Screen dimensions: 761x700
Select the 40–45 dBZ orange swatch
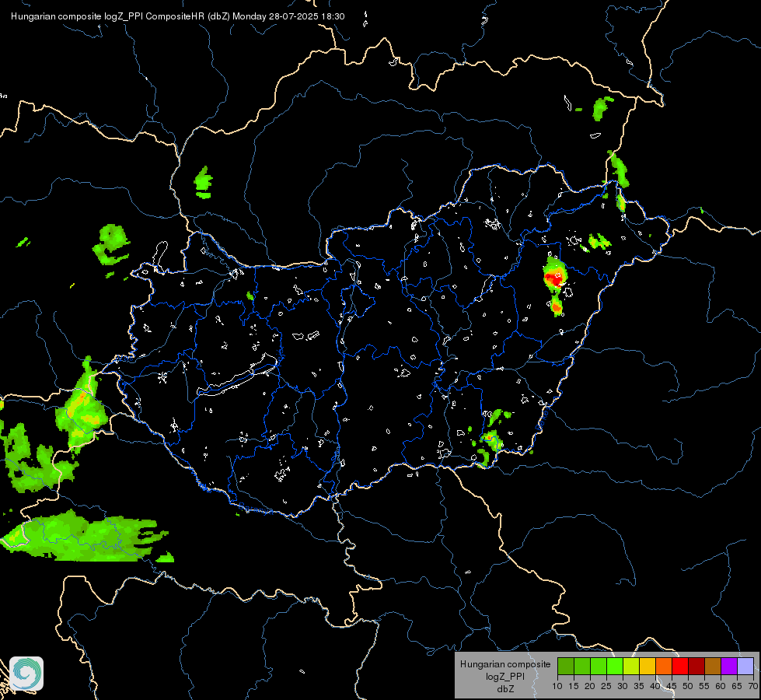[x=664, y=666]
